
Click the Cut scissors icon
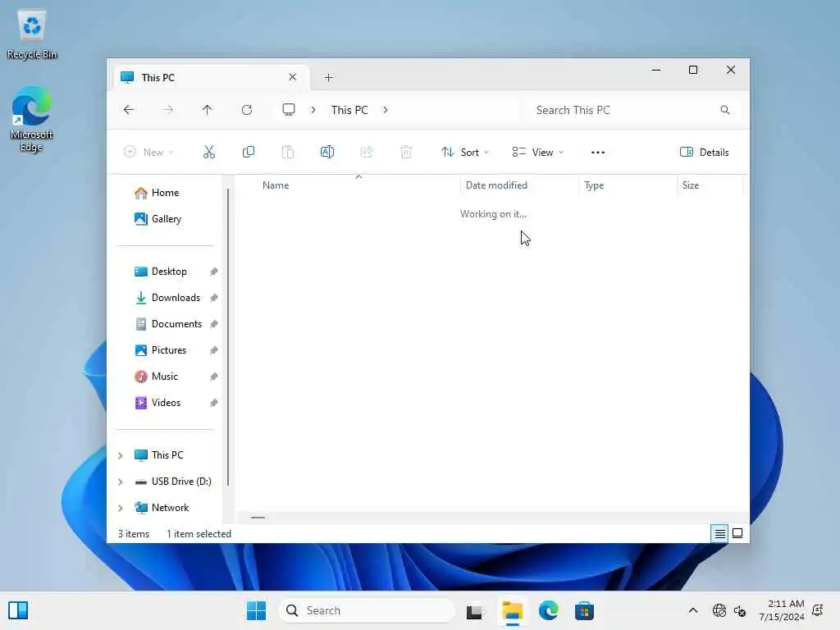tap(209, 152)
